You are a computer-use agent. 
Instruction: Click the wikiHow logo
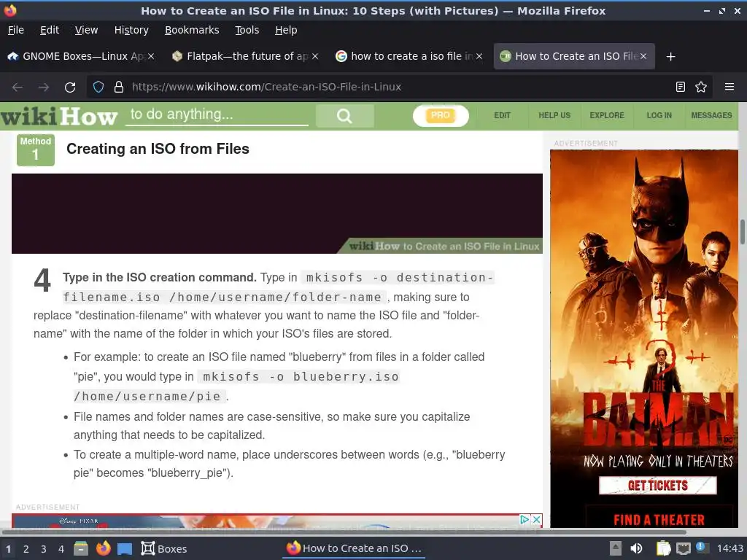tap(58, 116)
